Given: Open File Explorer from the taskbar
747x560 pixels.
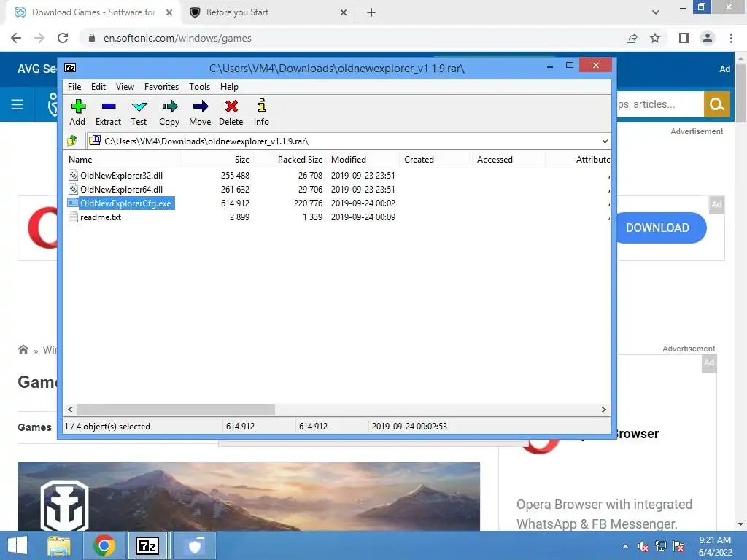Looking at the screenshot, I should [x=59, y=545].
